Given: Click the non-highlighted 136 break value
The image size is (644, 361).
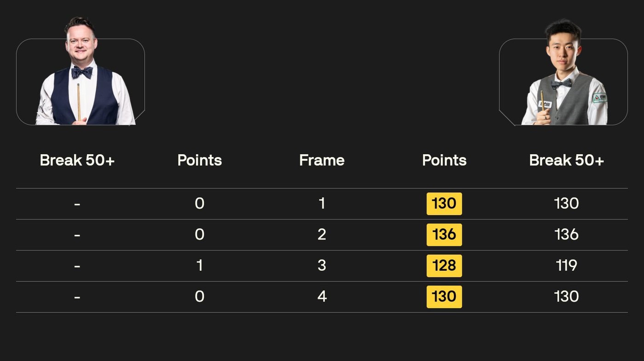Looking at the screenshot, I should coord(566,235).
